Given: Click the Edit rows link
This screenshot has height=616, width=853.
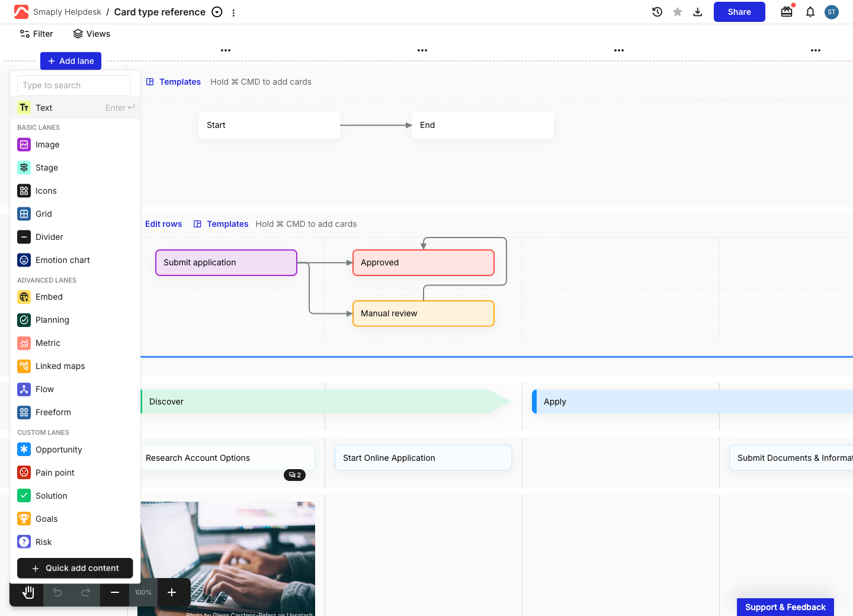Looking at the screenshot, I should [163, 224].
